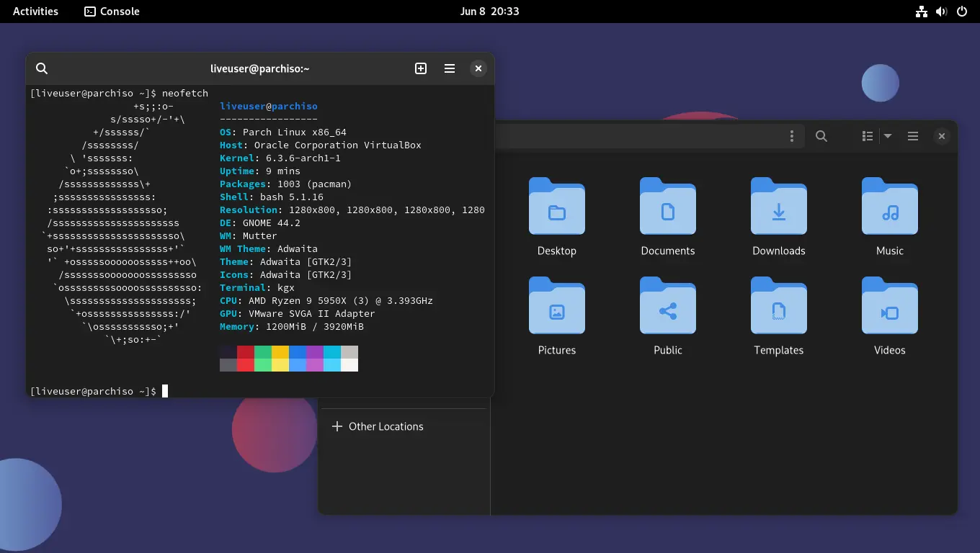Search files with the magnifier icon
Viewport: 980px width, 553px height.
pyautogui.click(x=821, y=136)
